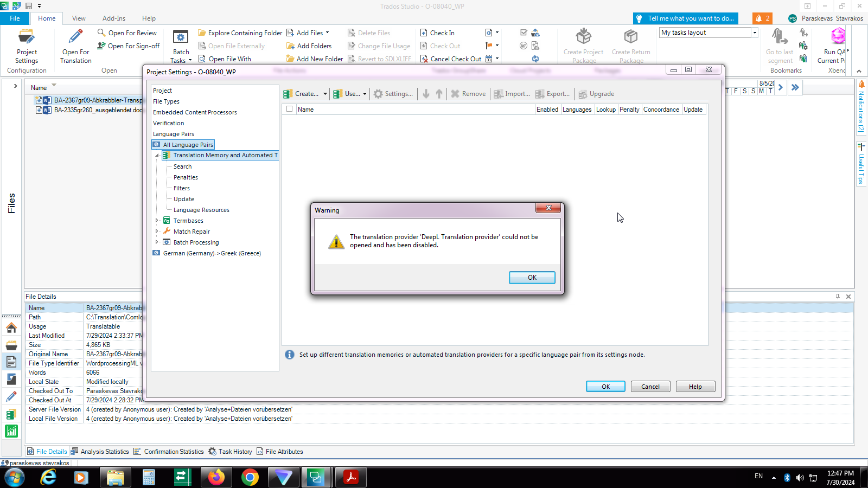Expand the Termbases tree node
Viewport: 868px width, 488px height.
pos(157,221)
